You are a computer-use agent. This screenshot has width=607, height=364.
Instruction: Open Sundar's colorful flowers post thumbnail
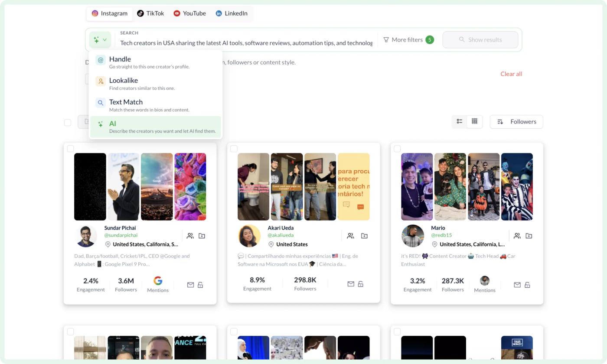click(190, 187)
